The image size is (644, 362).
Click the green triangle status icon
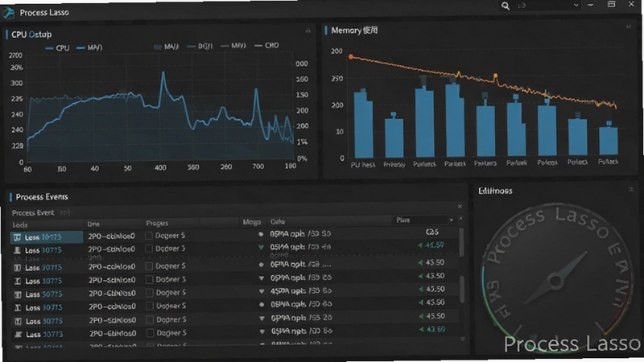261,247
